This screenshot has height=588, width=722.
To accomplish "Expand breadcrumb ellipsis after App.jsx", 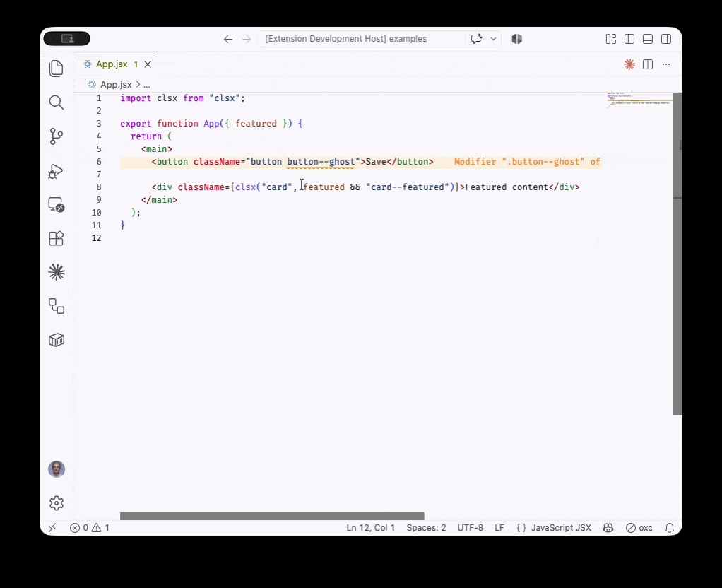I will click(x=147, y=85).
